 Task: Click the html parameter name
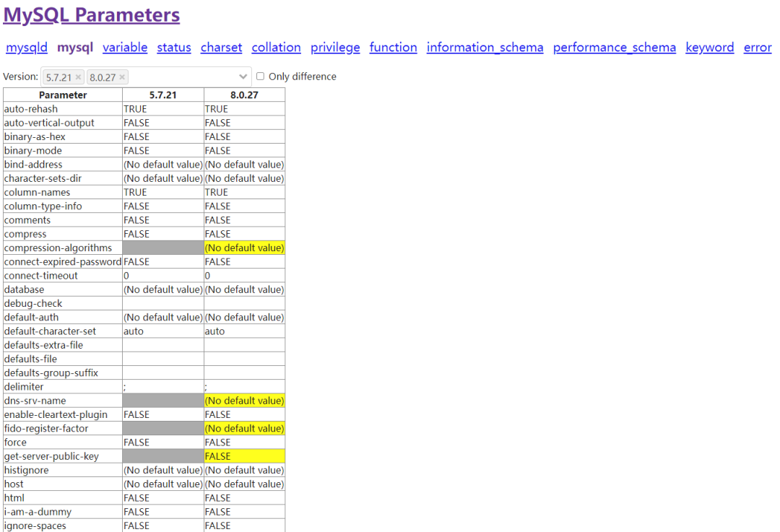(14, 499)
